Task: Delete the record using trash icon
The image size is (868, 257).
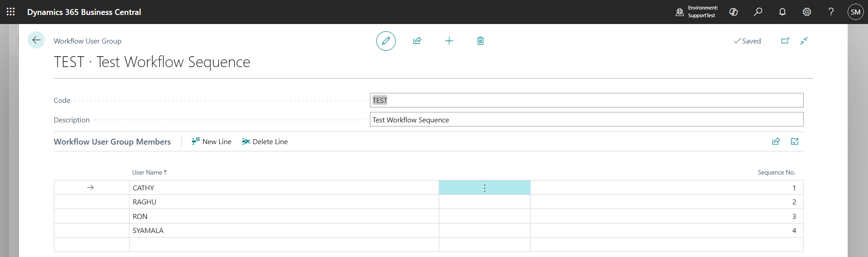Action: [480, 41]
